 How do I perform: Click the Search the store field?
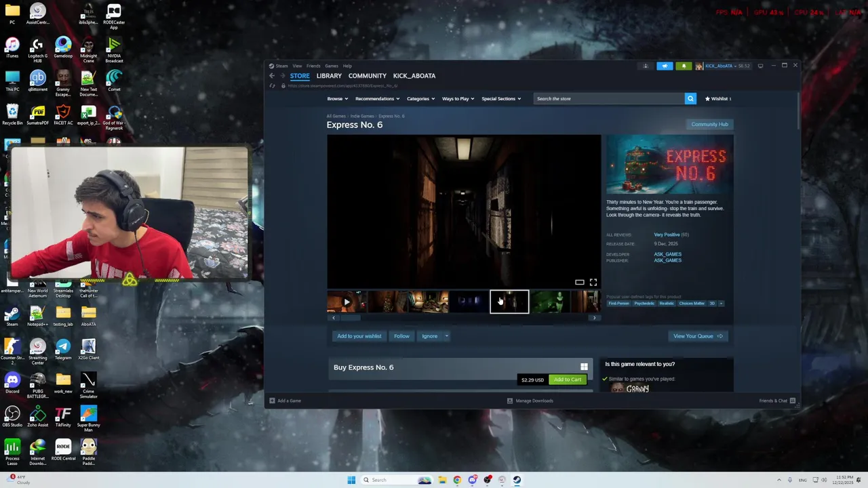(x=608, y=99)
